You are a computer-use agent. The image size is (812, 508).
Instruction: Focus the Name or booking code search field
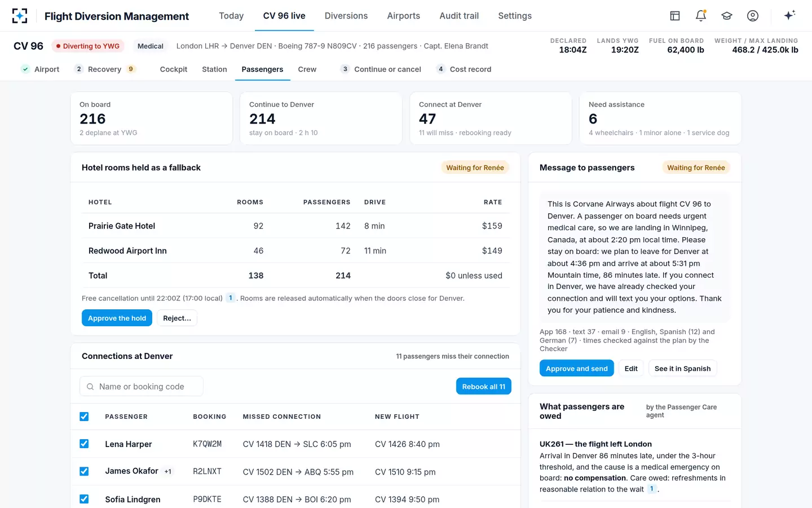pyautogui.click(x=142, y=387)
